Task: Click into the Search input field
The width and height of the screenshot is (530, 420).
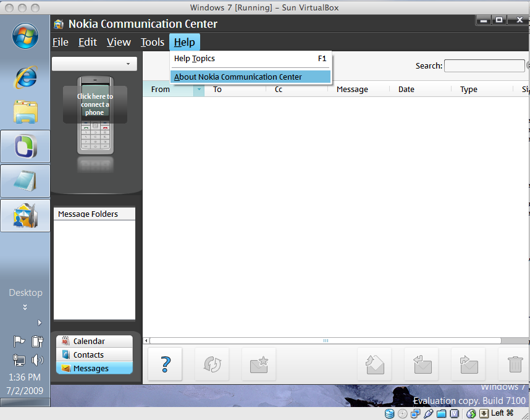Action: 484,65
